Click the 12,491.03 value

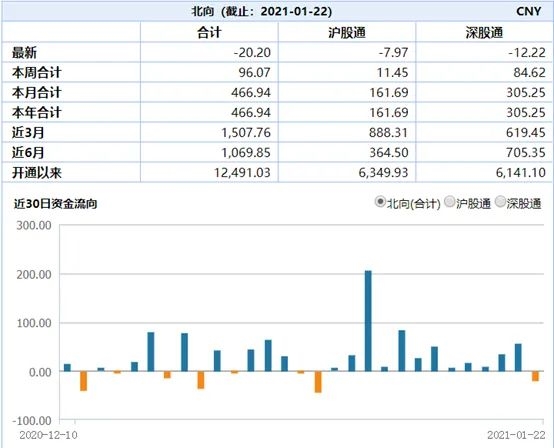pyautogui.click(x=242, y=173)
